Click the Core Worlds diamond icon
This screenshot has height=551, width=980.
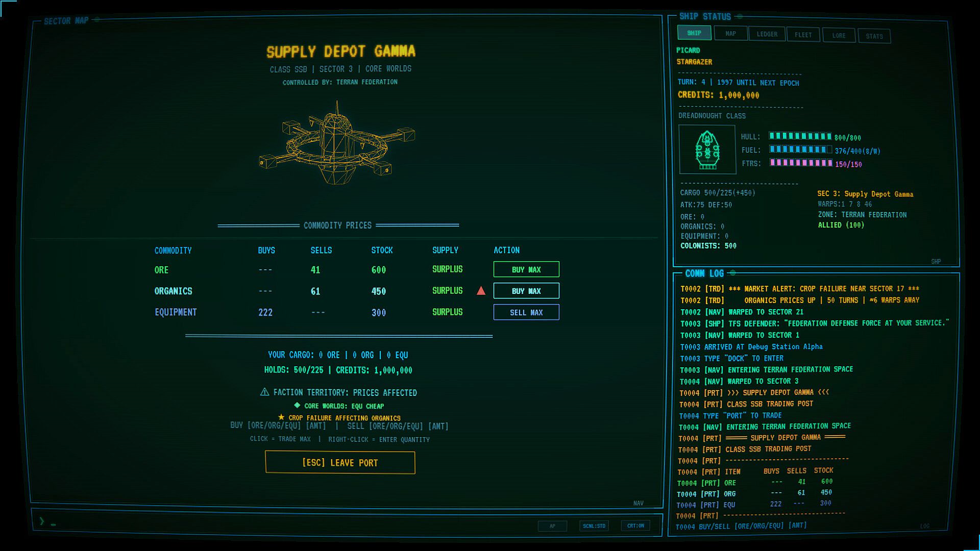pos(297,405)
